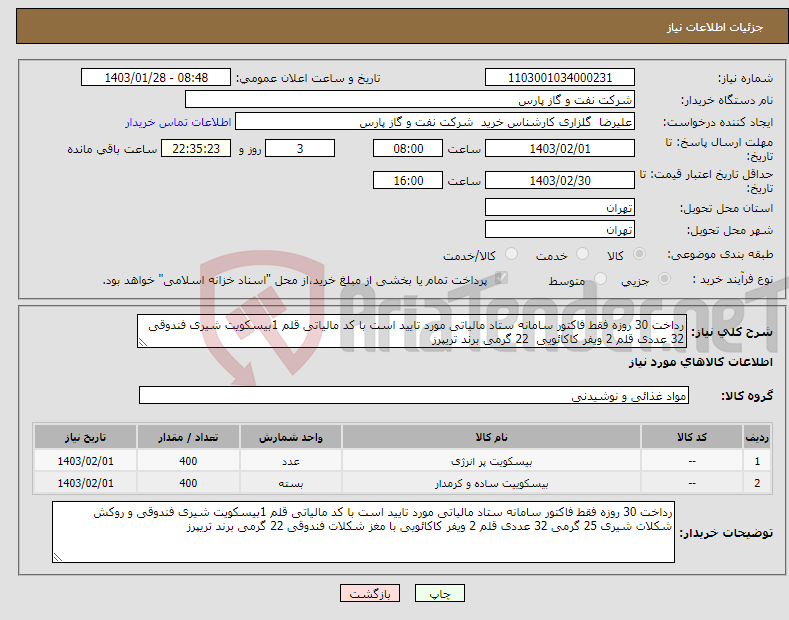
Task: Click the quantity 400 in بیسکوییت ساده row
Action: point(188,483)
